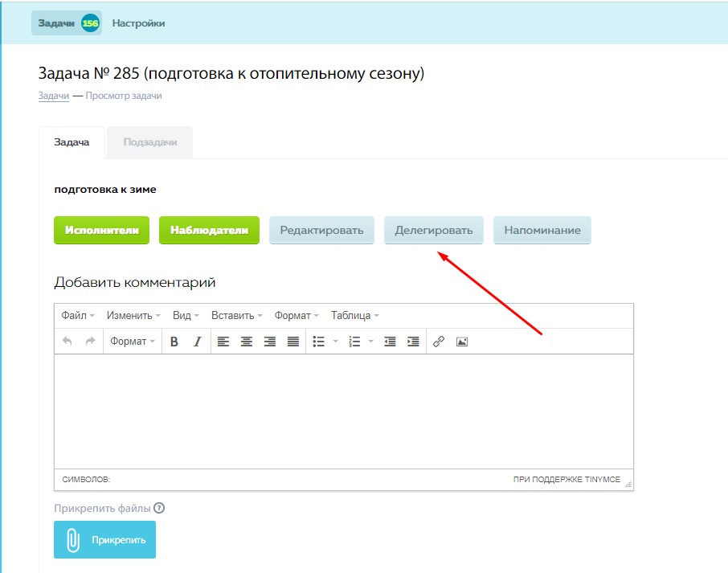Insert an image via the picture icon

(x=462, y=342)
